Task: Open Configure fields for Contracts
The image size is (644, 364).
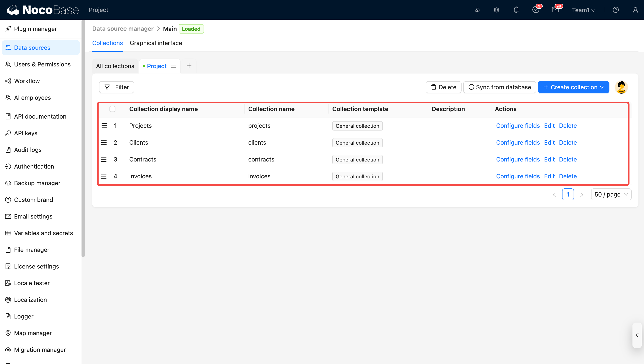Action: pyautogui.click(x=518, y=160)
